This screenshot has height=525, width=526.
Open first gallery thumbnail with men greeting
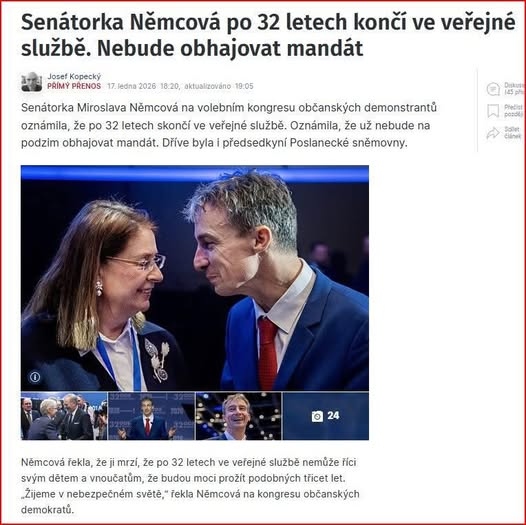64,416
